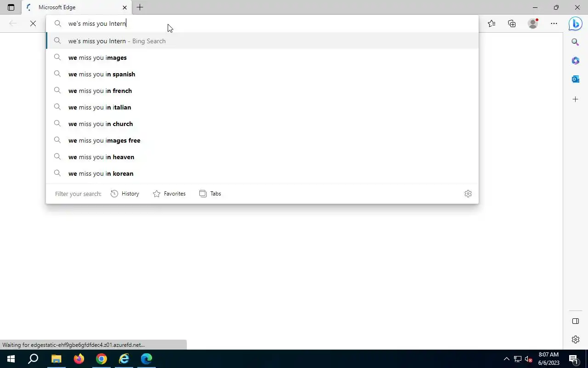588x368 pixels.
Task: Filter search by Favorites
Action: (x=169, y=194)
